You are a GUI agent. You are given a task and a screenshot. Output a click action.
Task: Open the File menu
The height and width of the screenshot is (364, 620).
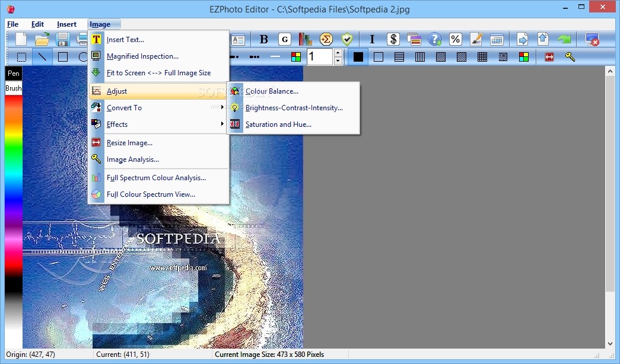coord(12,24)
